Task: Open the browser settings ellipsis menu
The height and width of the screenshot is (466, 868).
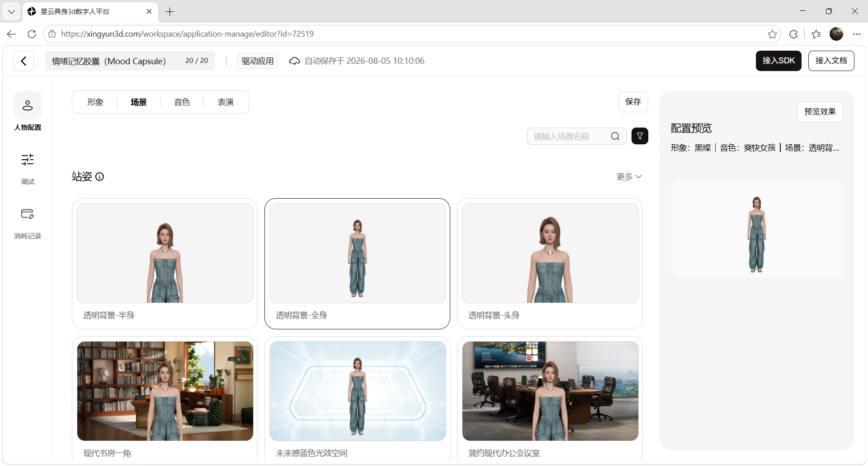Action: (857, 34)
